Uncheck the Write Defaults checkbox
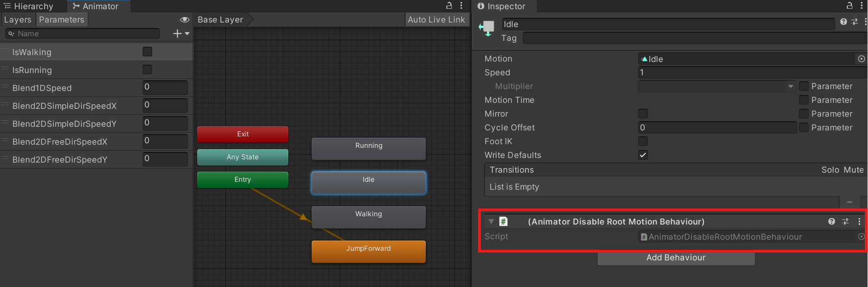868x287 pixels. point(643,155)
